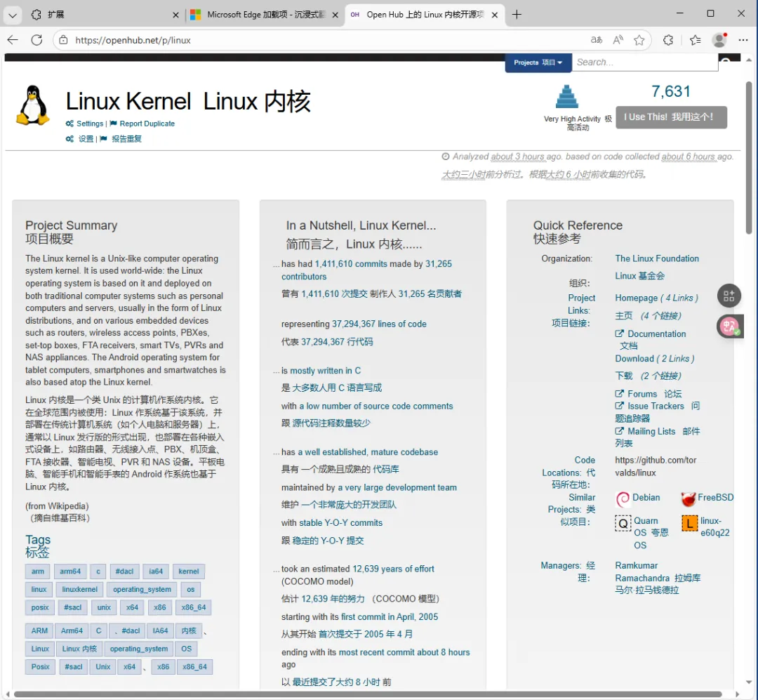The height and width of the screenshot is (700, 758).
Task: Open the Extensions puzzle icon
Action: click(x=668, y=40)
